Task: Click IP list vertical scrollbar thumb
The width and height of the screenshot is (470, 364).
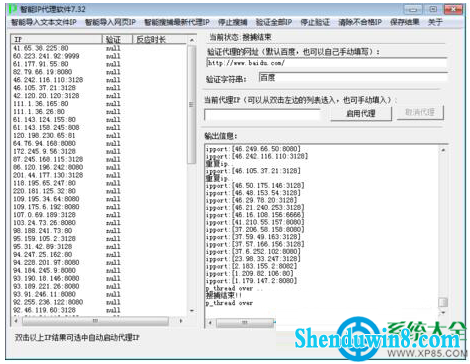Action: 192,104
